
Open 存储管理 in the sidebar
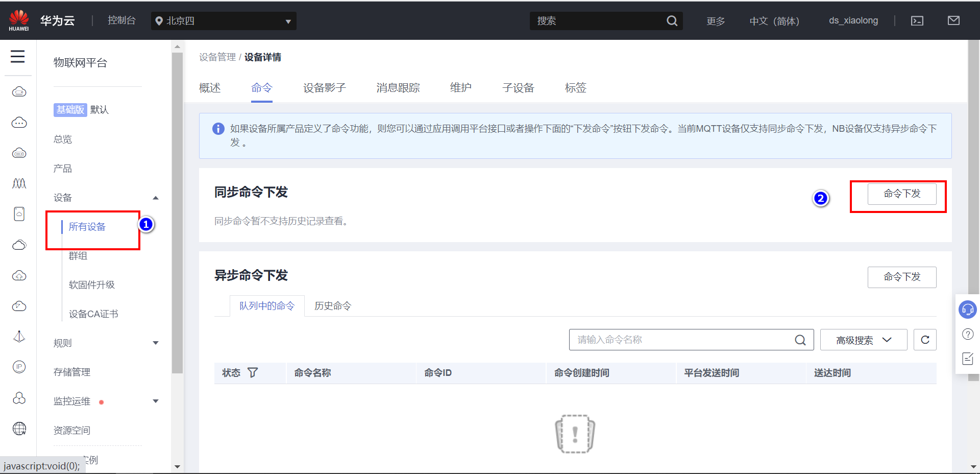pos(72,372)
